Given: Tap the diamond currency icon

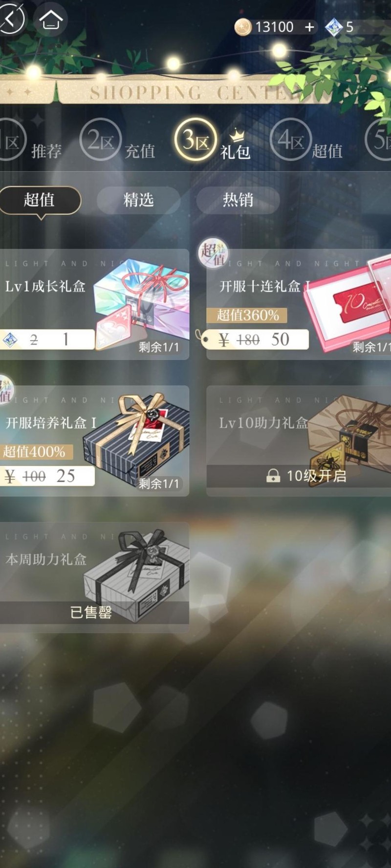Looking at the screenshot, I should [x=334, y=27].
